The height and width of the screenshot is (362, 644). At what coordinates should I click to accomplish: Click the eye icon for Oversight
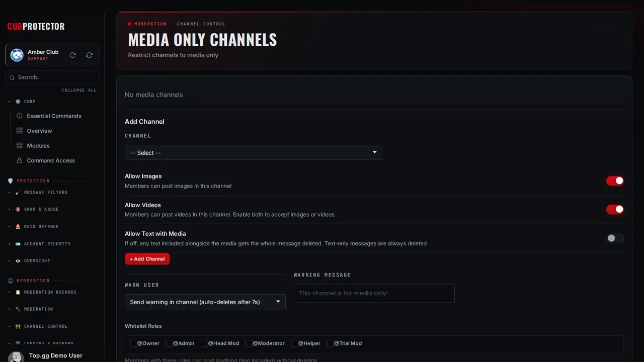(18, 261)
